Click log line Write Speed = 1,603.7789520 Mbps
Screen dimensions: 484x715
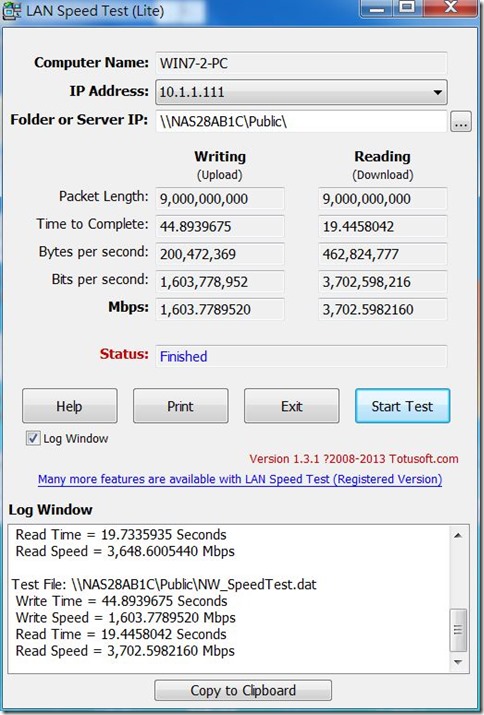pos(125,618)
